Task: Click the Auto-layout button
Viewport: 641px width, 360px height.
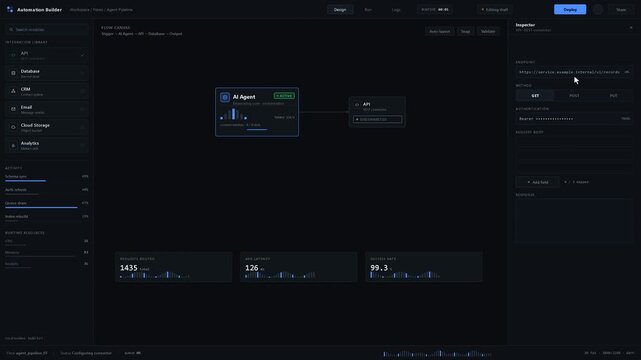Action: (439, 31)
